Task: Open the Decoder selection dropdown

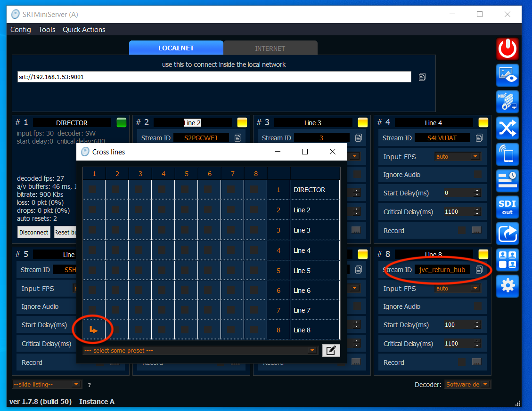Action: [467, 385]
